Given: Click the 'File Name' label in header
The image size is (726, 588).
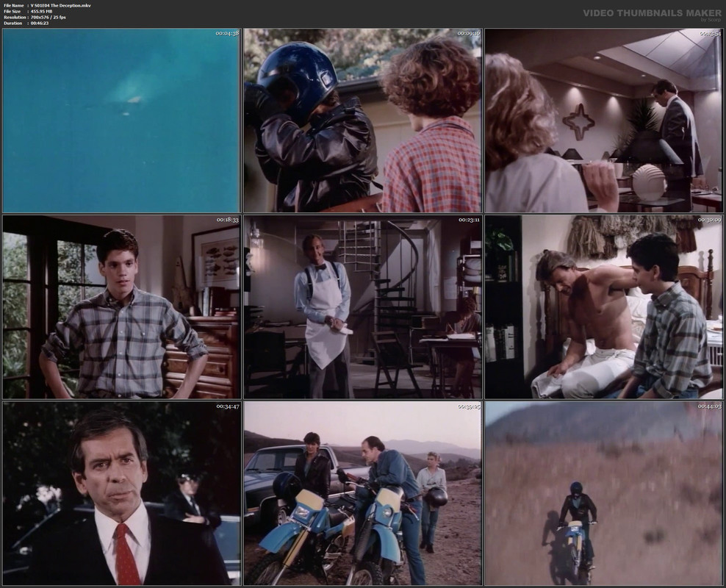Looking at the screenshot, I should pos(14,6).
